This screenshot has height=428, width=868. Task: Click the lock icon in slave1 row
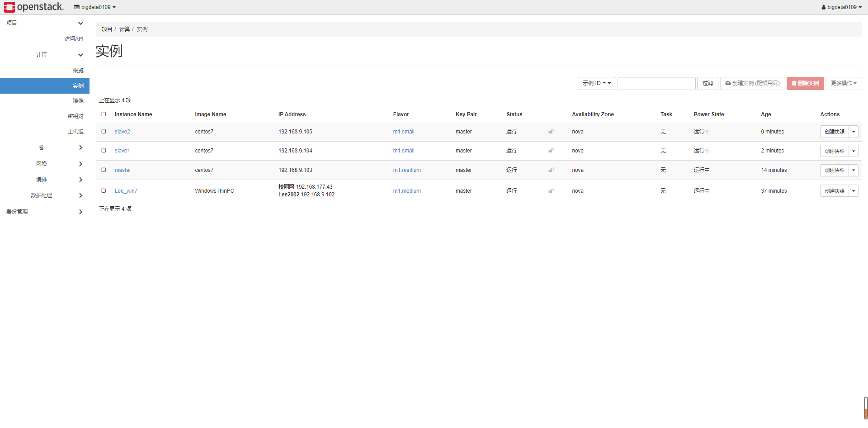[x=551, y=151]
